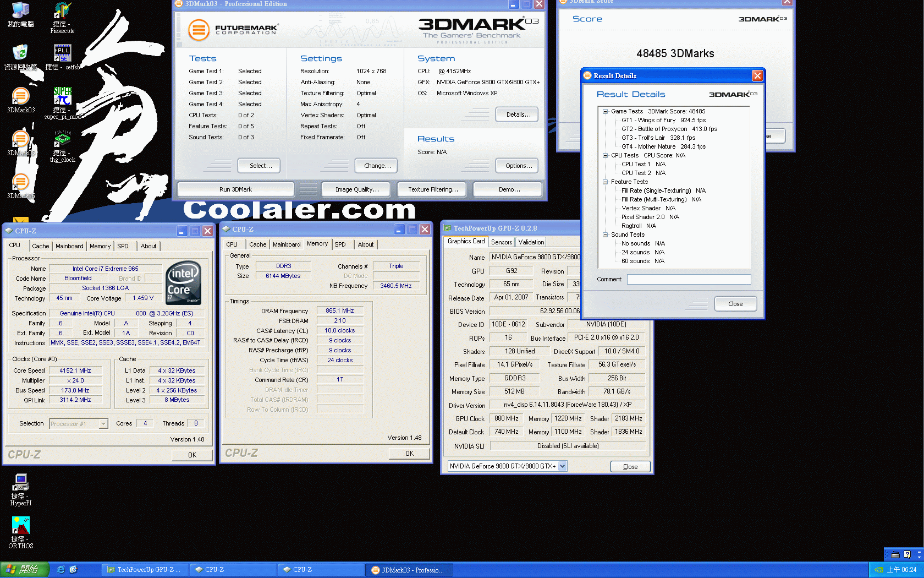Select GT2 - Battle of Proxycon row

click(x=669, y=129)
